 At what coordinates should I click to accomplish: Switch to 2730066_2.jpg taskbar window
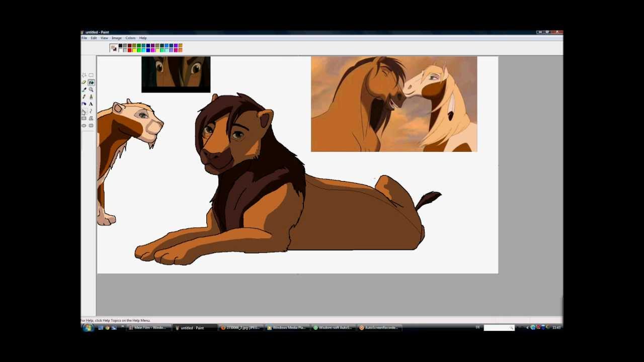click(x=240, y=328)
